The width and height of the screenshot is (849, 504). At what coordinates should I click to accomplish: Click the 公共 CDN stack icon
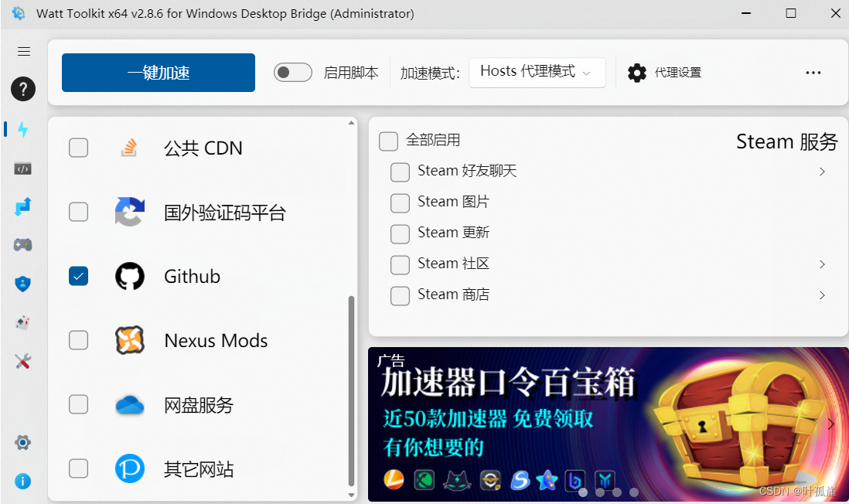[x=129, y=147]
